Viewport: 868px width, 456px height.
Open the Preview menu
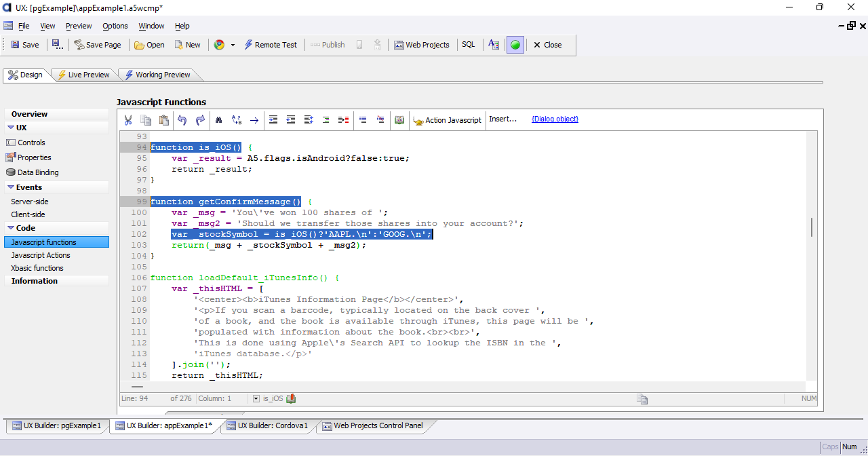[x=79, y=26]
